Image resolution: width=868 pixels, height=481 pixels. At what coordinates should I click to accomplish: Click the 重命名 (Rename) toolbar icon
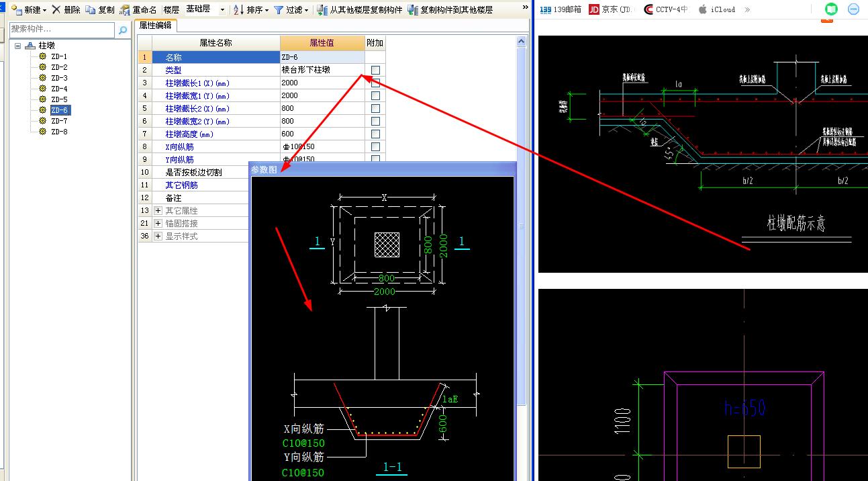click(x=125, y=9)
